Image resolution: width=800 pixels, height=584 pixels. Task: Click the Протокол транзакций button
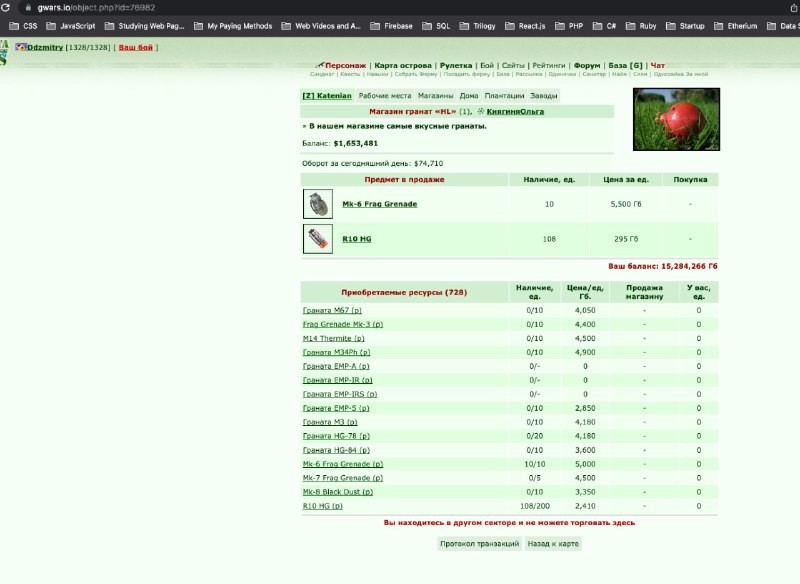(x=480, y=544)
